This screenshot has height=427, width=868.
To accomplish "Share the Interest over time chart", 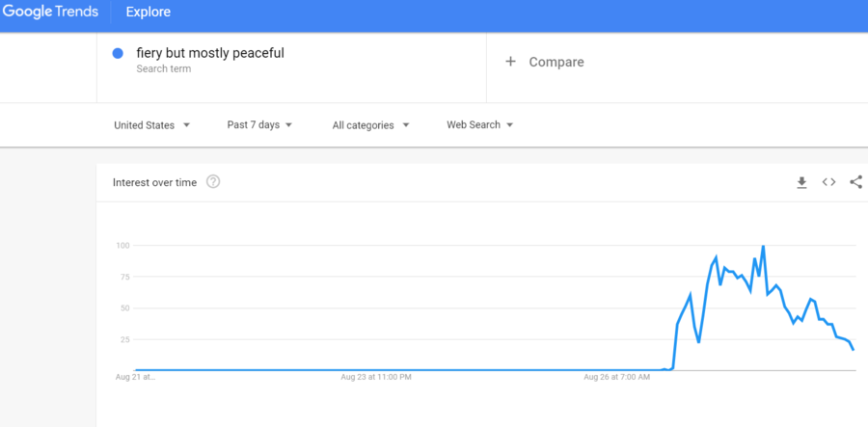I will [855, 182].
